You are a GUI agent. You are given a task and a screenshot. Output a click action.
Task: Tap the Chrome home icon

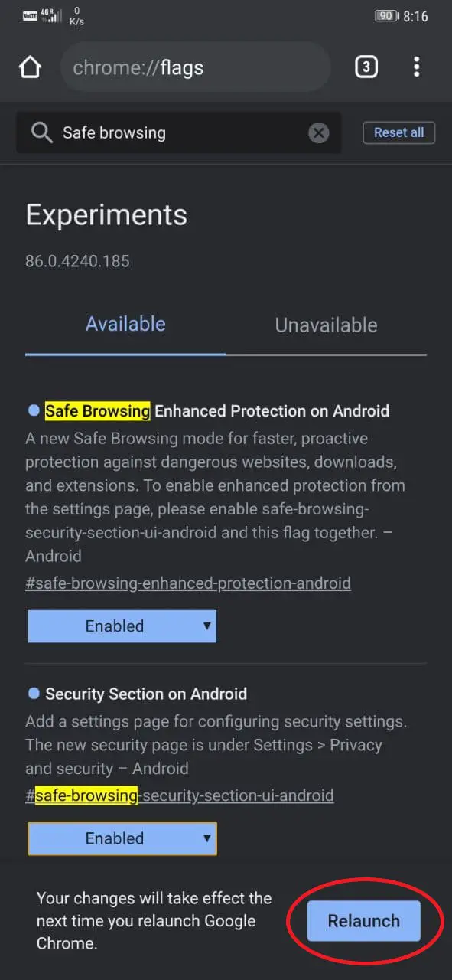(30, 67)
